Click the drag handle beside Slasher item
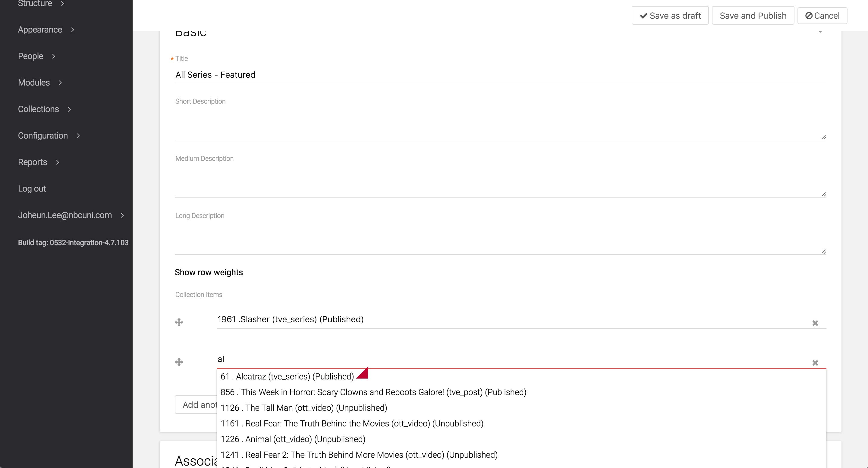Image resolution: width=868 pixels, height=468 pixels. point(179,322)
